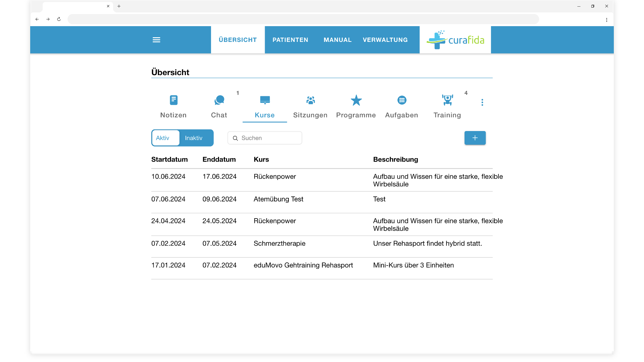The width and height of the screenshot is (644, 362).
Task: Close the browser tab
Action: 108,6
